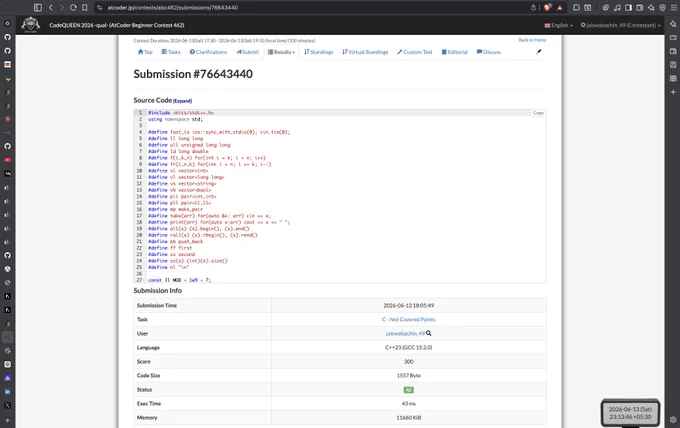Select the exec time value 43 ms
Viewport: 680px width, 428px height.
coord(409,404)
